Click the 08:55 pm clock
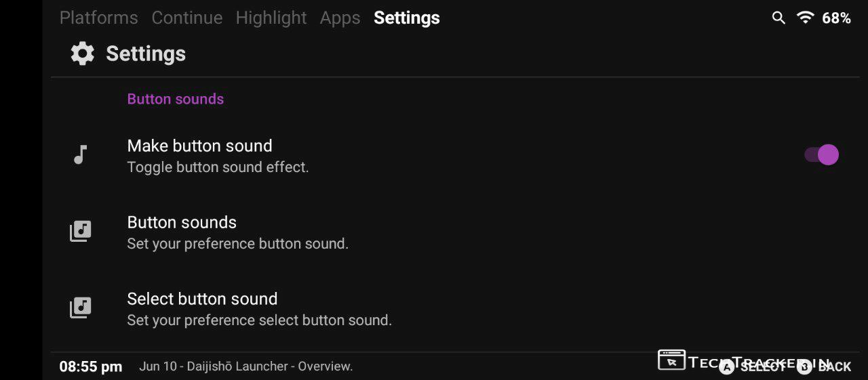This screenshot has height=380, width=868. (91, 366)
